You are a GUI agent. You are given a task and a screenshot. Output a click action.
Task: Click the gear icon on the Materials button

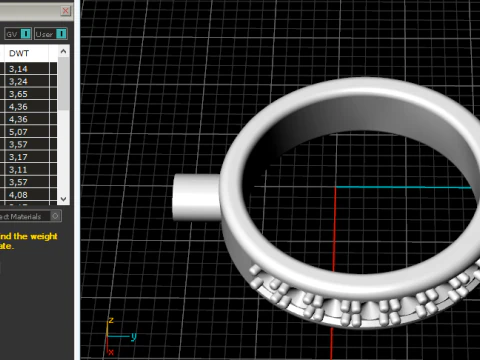tap(55, 216)
